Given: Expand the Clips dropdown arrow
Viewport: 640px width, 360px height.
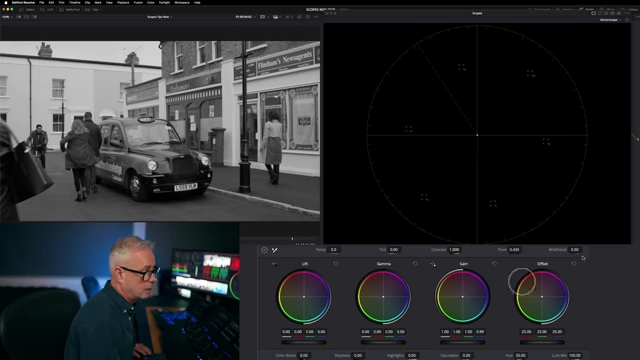Looking at the screenshot, I should click(101, 9).
